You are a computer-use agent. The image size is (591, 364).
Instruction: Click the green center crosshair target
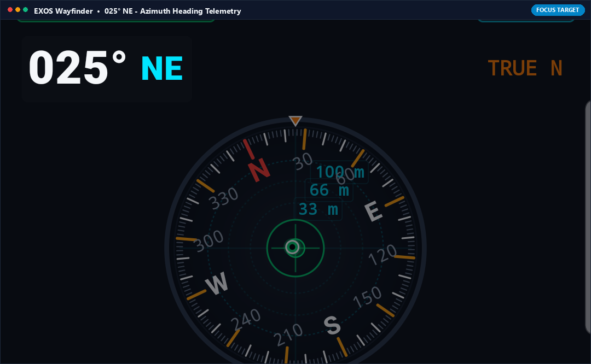tap(295, 248)
